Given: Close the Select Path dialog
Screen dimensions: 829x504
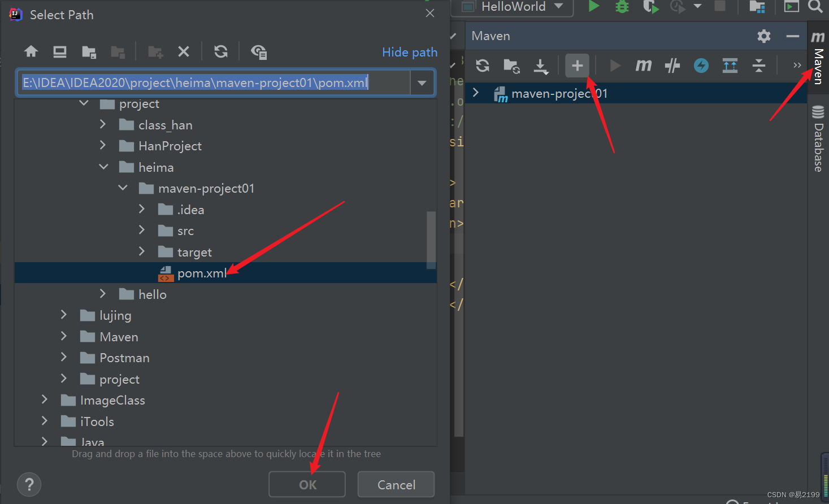Looking at the screenshot, I should pos(430,14).
